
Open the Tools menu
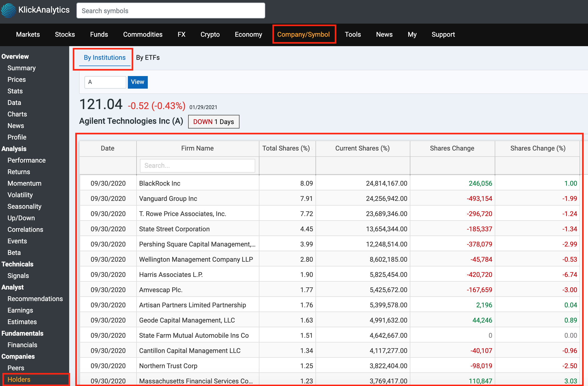353,34
